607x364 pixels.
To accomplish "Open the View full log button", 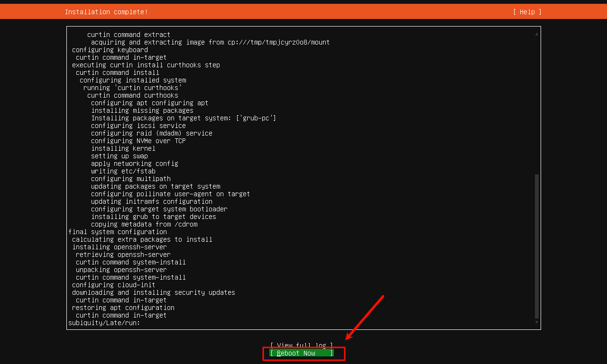I will click(x=302, y=346).
